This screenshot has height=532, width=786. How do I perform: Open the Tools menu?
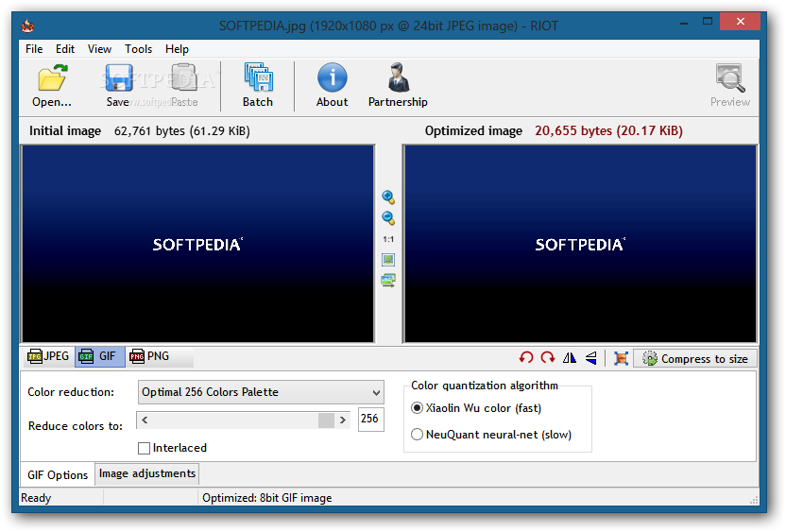138,49
